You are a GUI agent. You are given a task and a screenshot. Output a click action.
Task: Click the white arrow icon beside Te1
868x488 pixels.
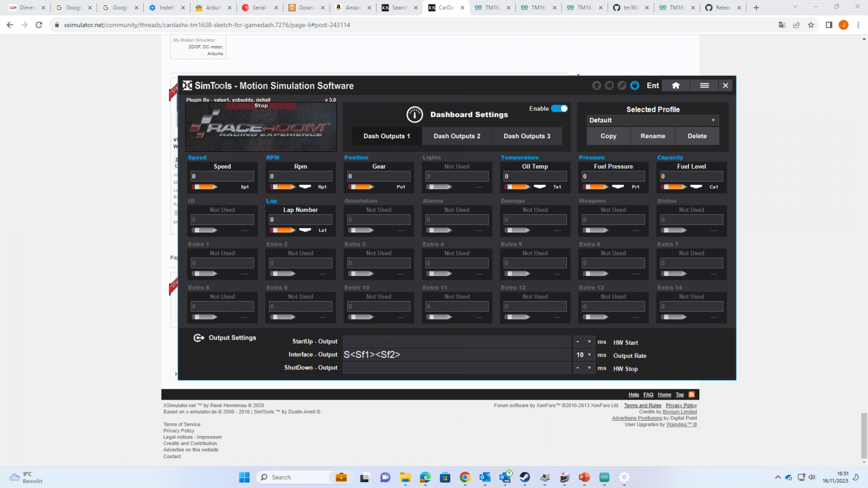[x=540, y=187]
